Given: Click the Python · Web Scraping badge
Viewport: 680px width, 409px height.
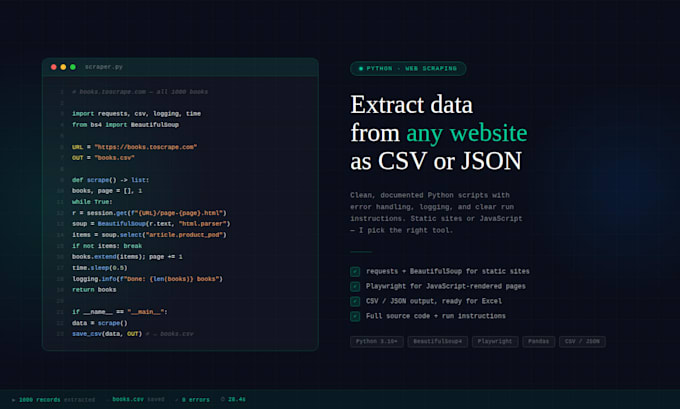Looking at the screenshot, I should (408, 69).
